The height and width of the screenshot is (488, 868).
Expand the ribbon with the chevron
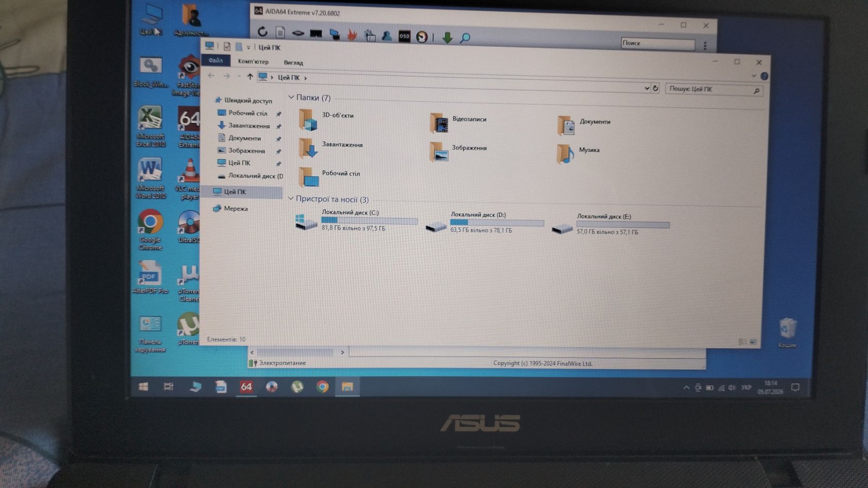point(753,76)
